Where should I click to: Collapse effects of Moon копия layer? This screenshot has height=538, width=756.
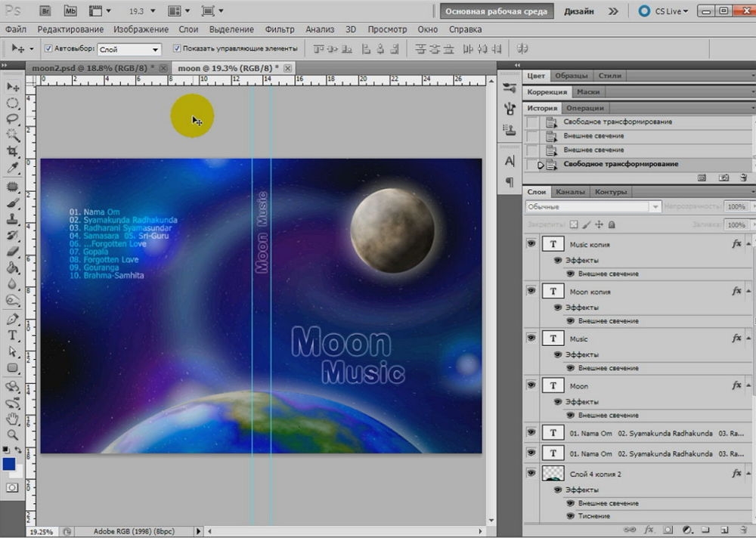point(748,291)
